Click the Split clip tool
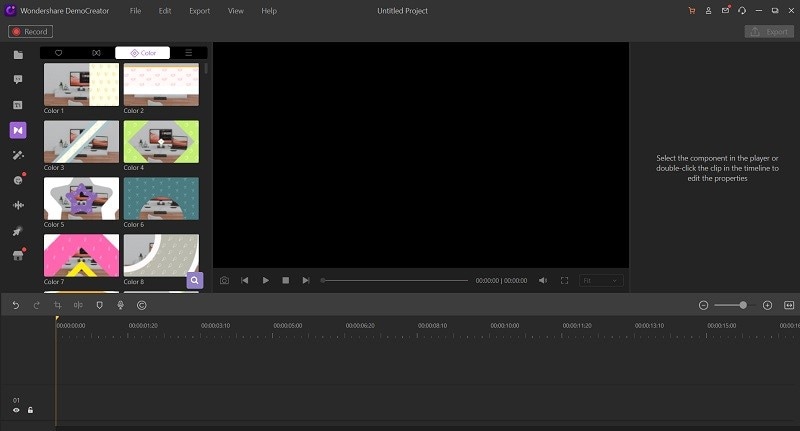The height and width of the screenshot is (431, 800). point(78,305)
